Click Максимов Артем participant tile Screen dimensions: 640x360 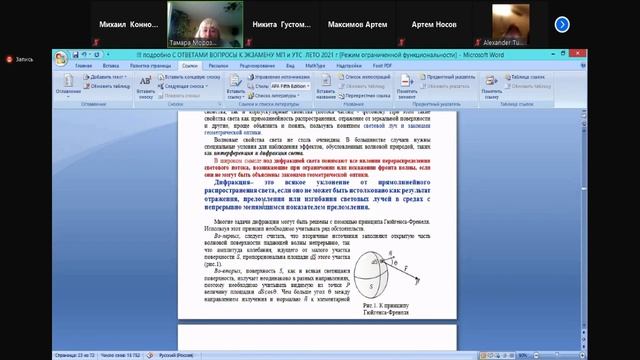[358, 24]
